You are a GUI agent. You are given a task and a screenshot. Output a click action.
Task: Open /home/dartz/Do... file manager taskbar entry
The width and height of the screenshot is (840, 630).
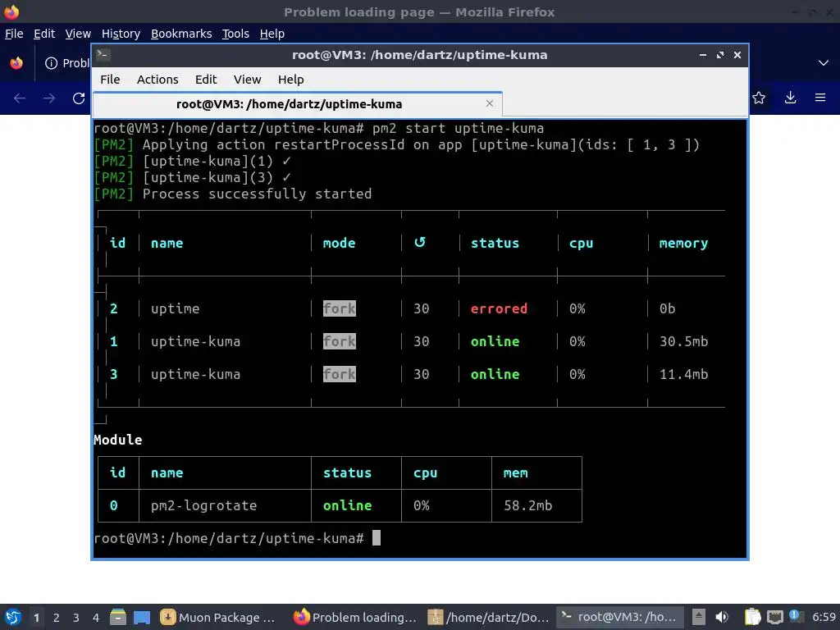click(x=489, y=617)
